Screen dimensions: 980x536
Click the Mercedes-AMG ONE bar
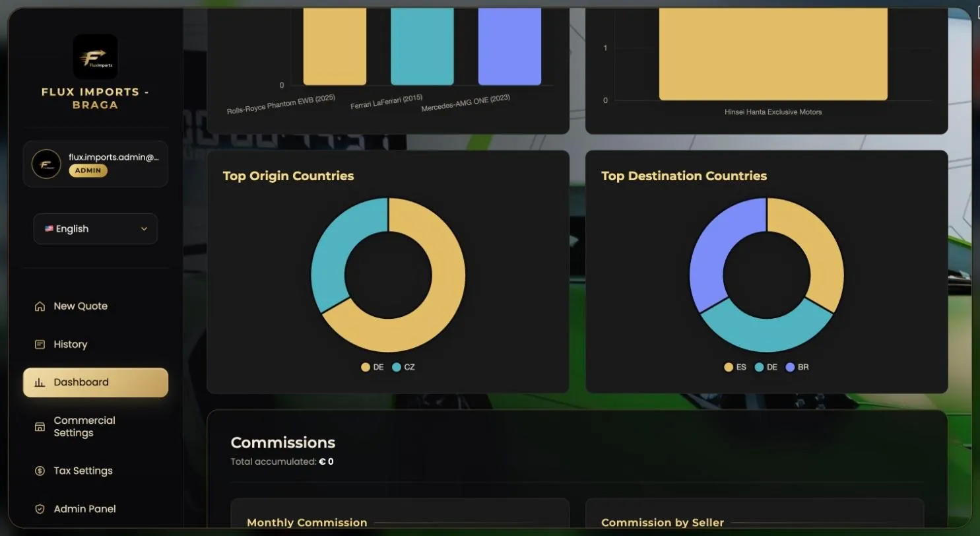pos(509,46)
